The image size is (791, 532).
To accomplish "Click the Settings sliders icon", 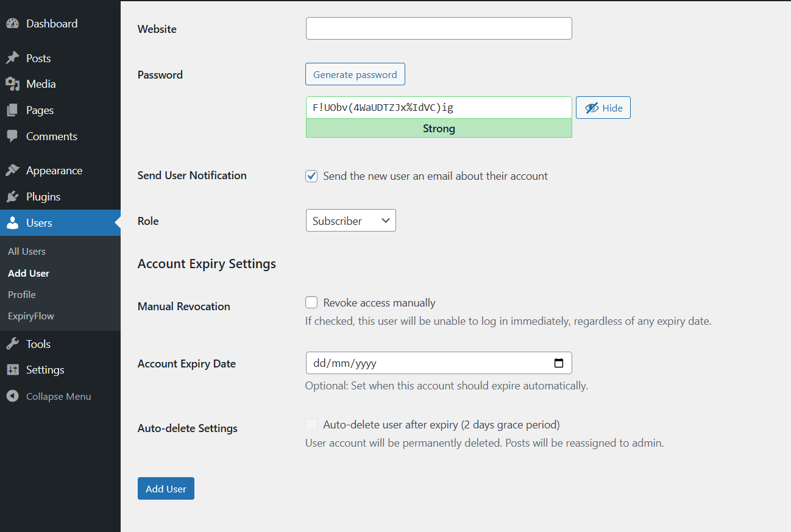I will (12, 370).
